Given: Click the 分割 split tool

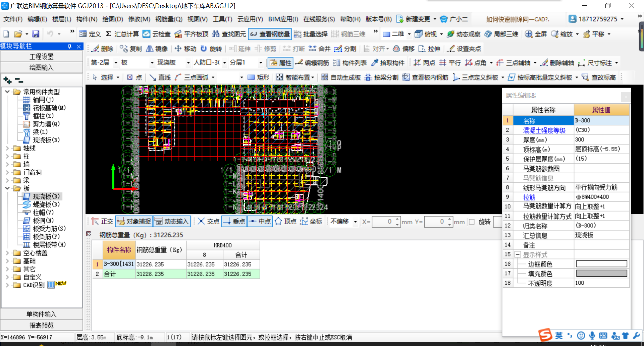Looking at the screenshot, I should coord(345,49).
